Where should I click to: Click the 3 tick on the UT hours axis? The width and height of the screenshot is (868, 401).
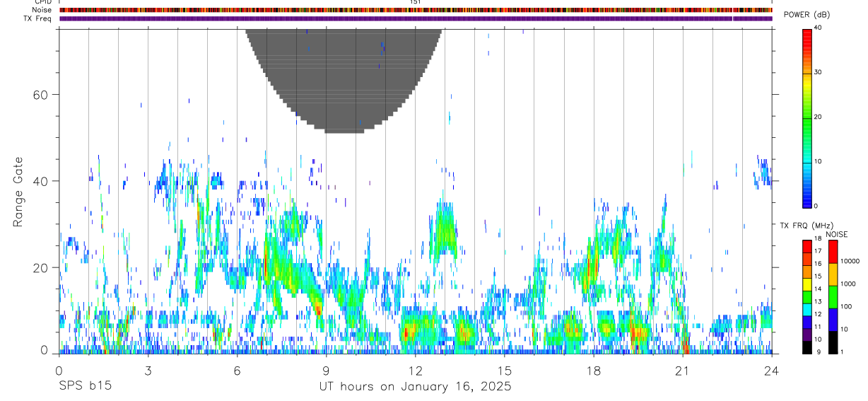(148, 370)
